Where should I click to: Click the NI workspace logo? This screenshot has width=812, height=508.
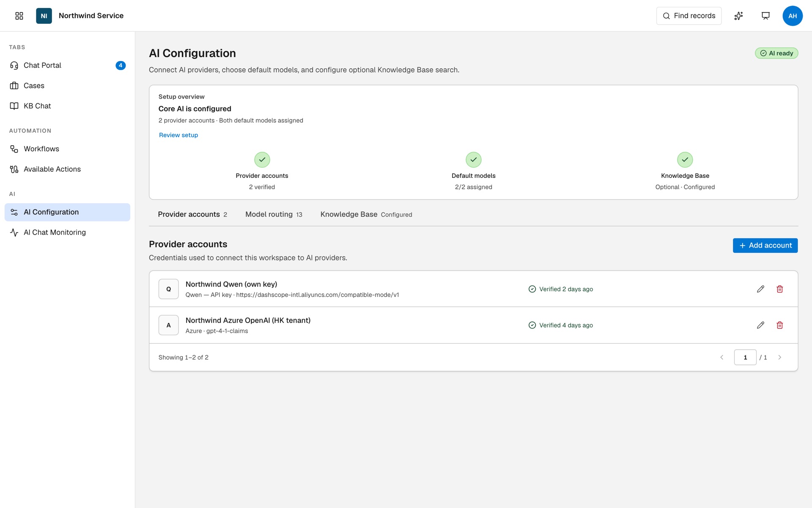[x=44, y=16]
